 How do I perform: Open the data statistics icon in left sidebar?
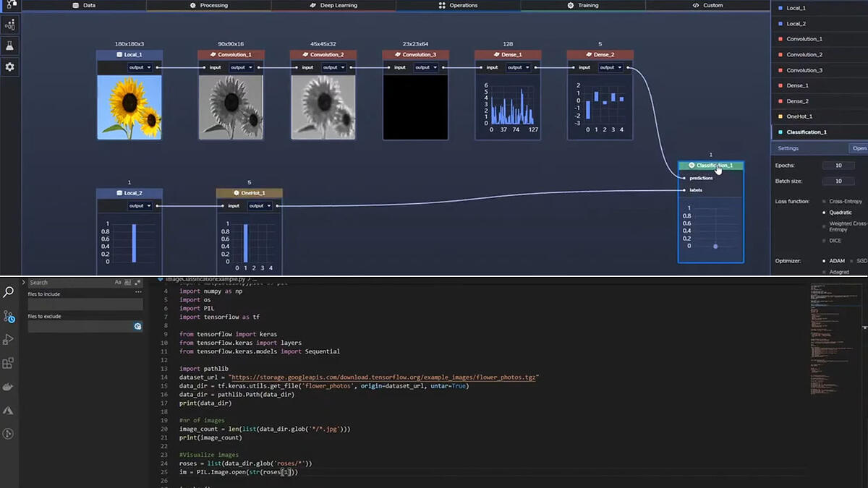tap(9, 25)
